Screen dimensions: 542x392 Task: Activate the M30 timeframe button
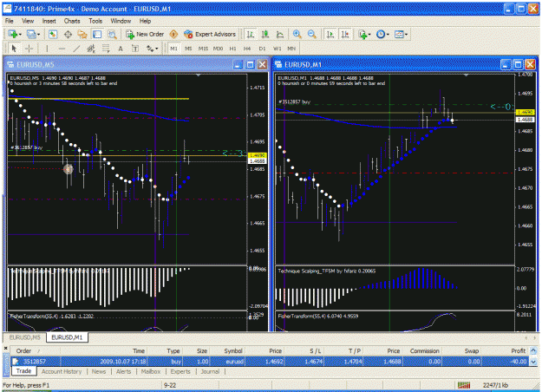tap(218, 49)
